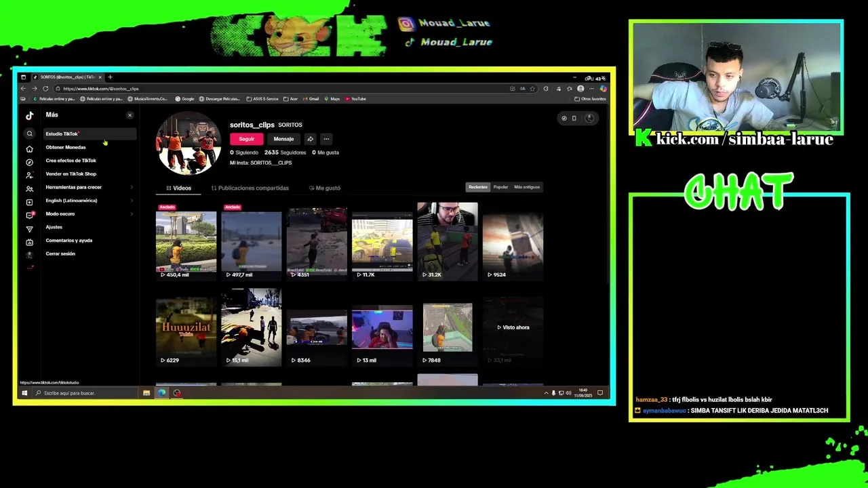Image resolution: width=868 pixels, height=488 pixels.
Task: Open the Following icon in the sidebar
Action: [29, 176]
